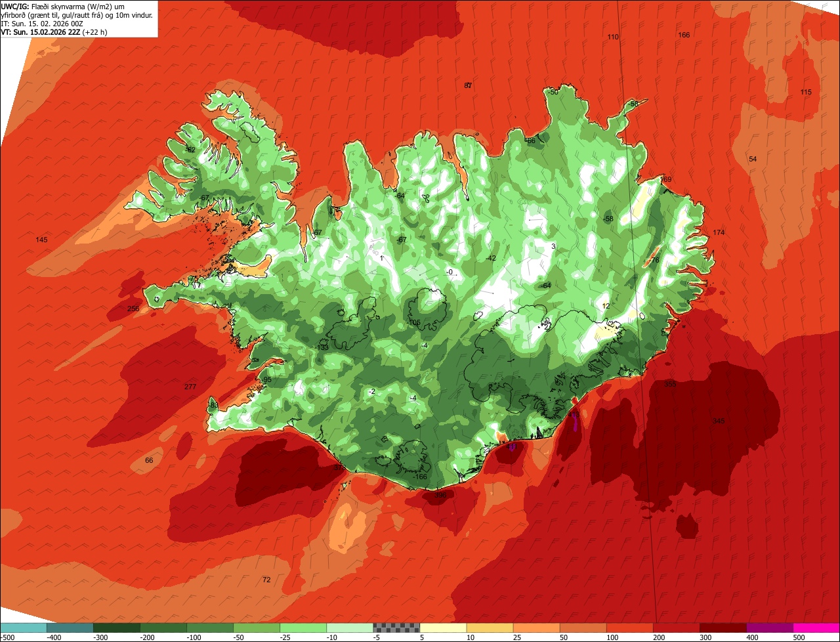The height and width of the screenshot is (642, 840).
Task: Click the value 69 on the northeast coast
Action: click(x=667, y=179)
